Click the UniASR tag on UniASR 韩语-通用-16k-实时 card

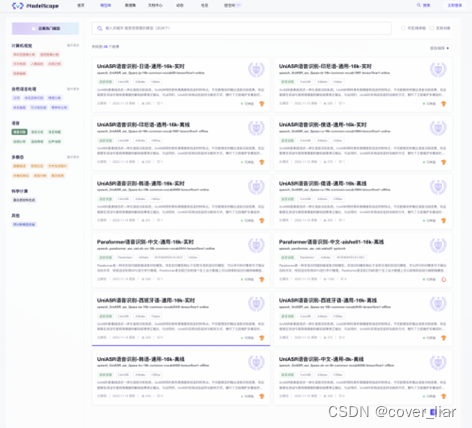click(123, 199)
